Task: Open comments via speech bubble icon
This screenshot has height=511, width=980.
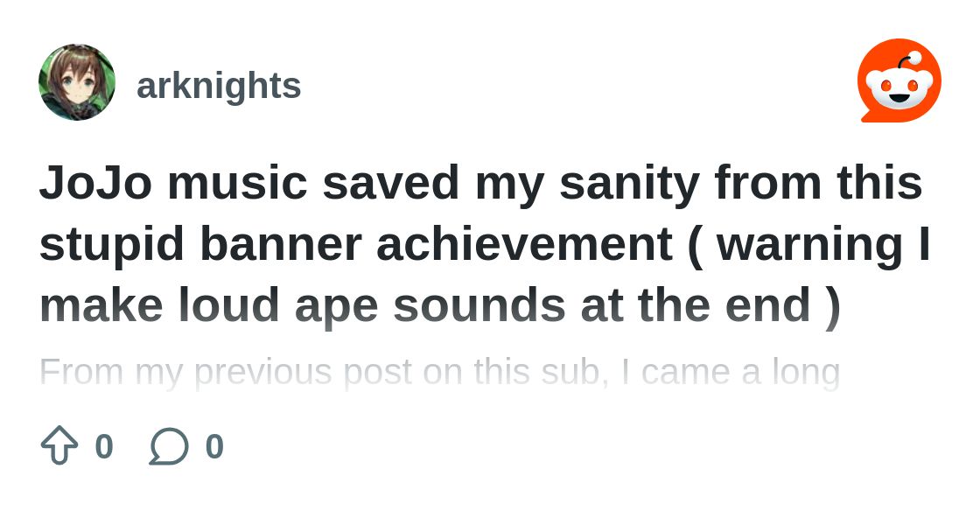Action: pos(169,446)
